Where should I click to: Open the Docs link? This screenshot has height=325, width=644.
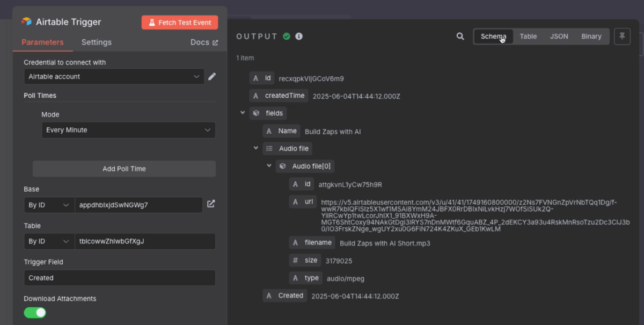pyautogui.click(x=204, y=42)
